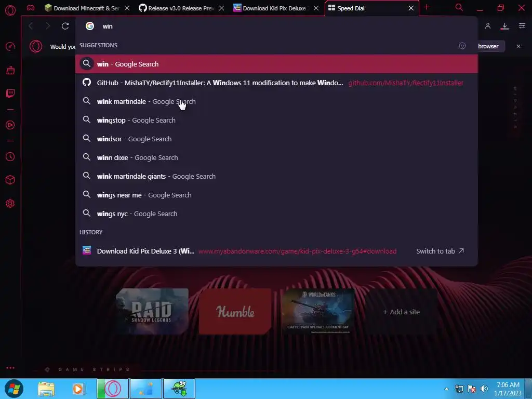
Task: Open Easy Setup sliders icon
Action: coord(522,26)
